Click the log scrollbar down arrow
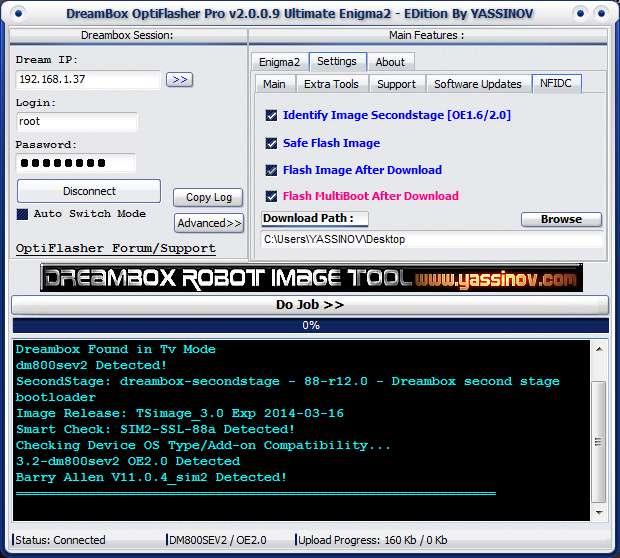 click(x=599, y=513)
